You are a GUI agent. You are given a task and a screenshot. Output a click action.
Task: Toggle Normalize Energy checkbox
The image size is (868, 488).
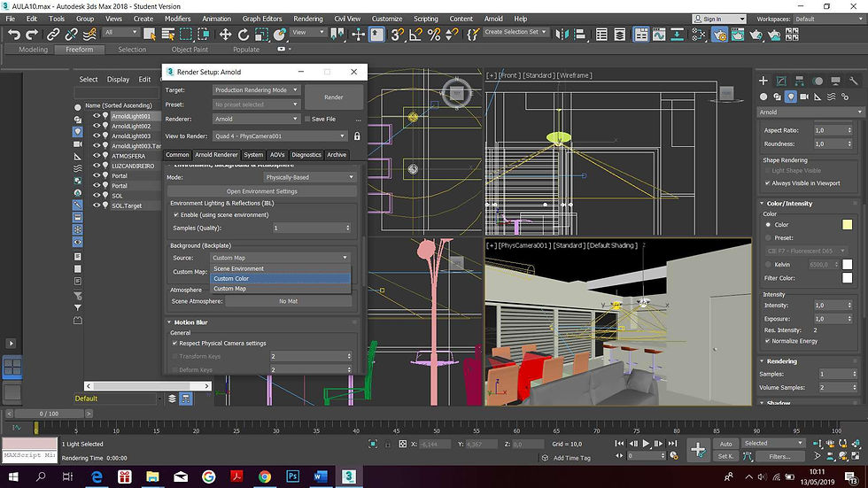click(767, 341)
